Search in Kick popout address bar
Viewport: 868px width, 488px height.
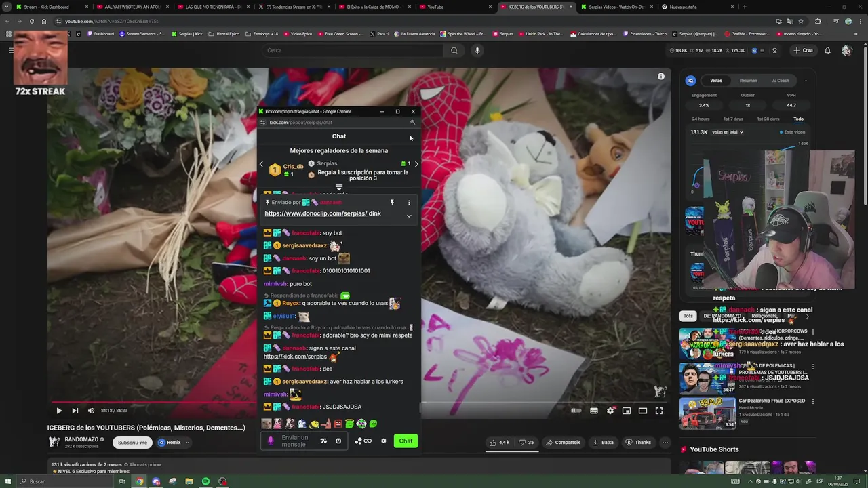pos(412,123)
